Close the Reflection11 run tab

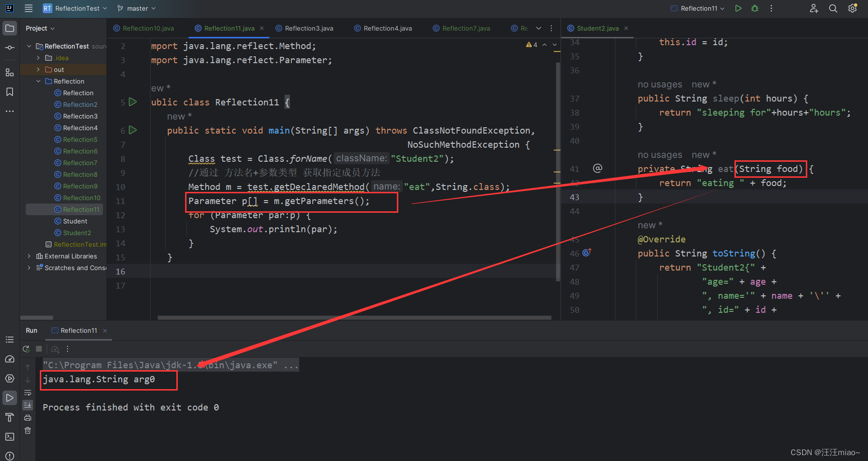pyautogui.click(x=105, y=331)
